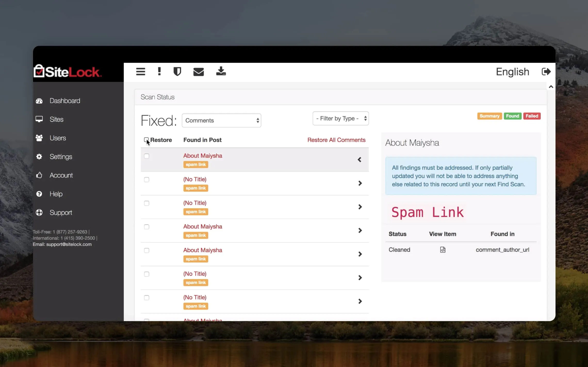
Task: Open the second About Maiysha post link
Action: (203, 227)
